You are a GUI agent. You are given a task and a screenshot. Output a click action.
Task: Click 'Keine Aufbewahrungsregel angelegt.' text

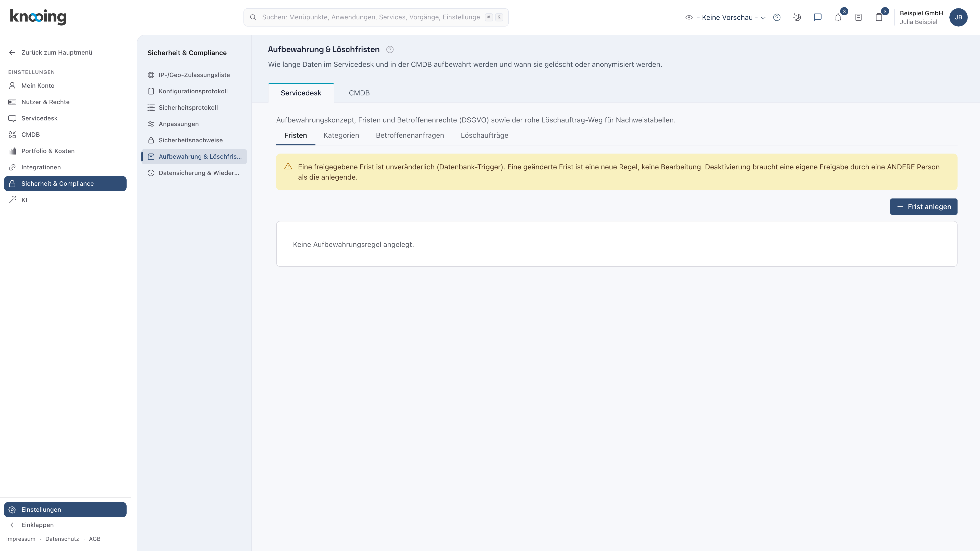point(353,245)
